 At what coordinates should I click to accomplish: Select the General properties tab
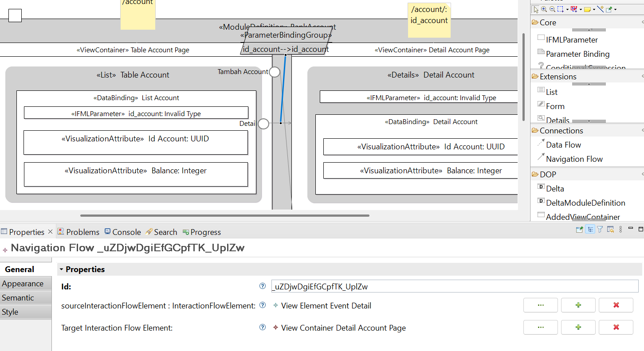(26, 269)
